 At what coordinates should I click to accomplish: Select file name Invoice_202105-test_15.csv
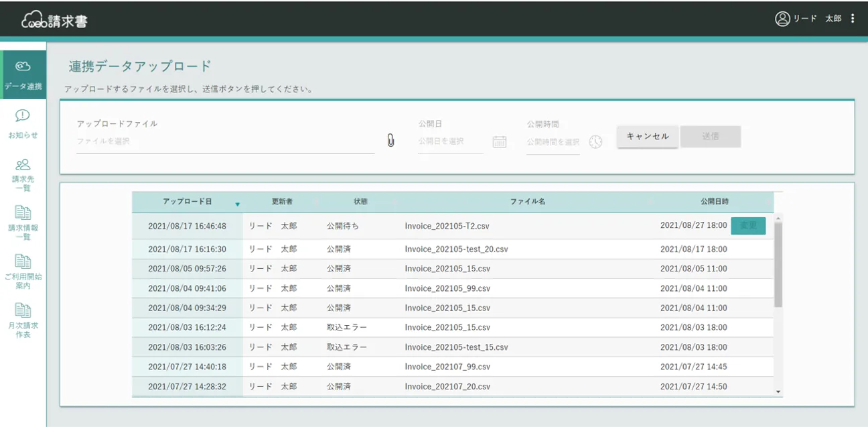(x=456, y=347)
